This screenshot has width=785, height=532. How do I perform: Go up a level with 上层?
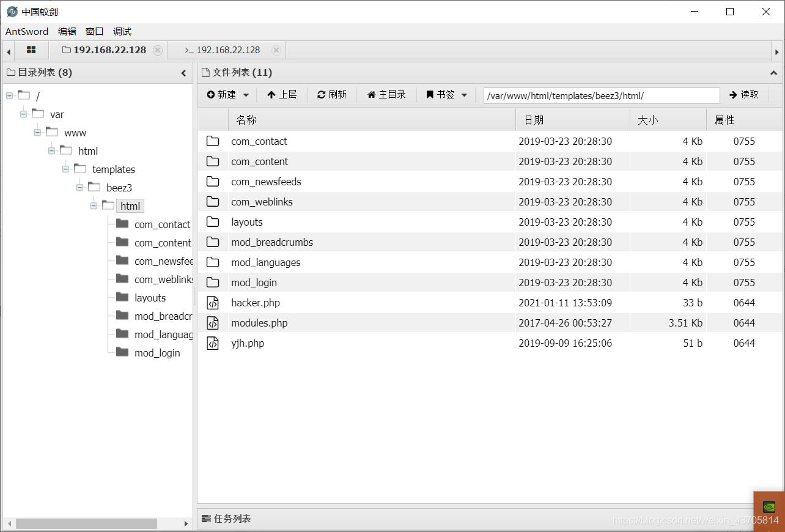pyautogui.click(x=282, y=95)
